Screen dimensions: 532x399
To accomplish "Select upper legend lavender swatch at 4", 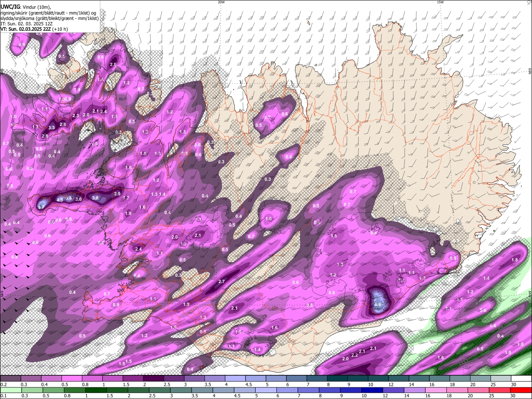I will (x=235, y=379).
